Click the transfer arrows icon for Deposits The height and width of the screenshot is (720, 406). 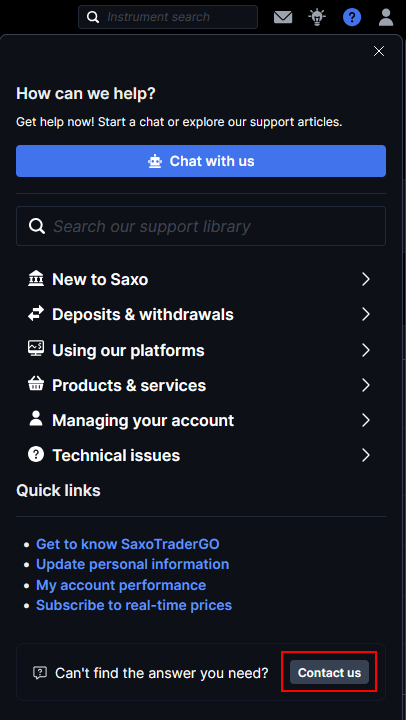36,314
